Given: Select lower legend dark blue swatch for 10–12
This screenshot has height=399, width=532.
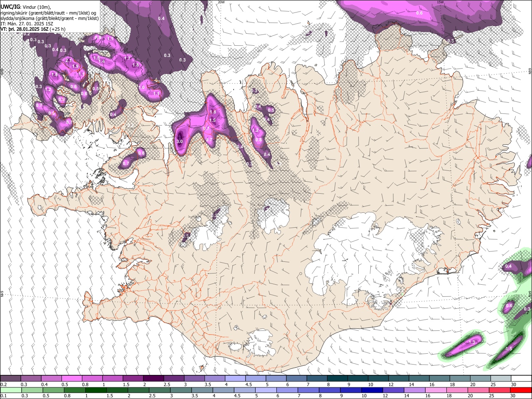Looking at the screenshot, I should (372, 390).
